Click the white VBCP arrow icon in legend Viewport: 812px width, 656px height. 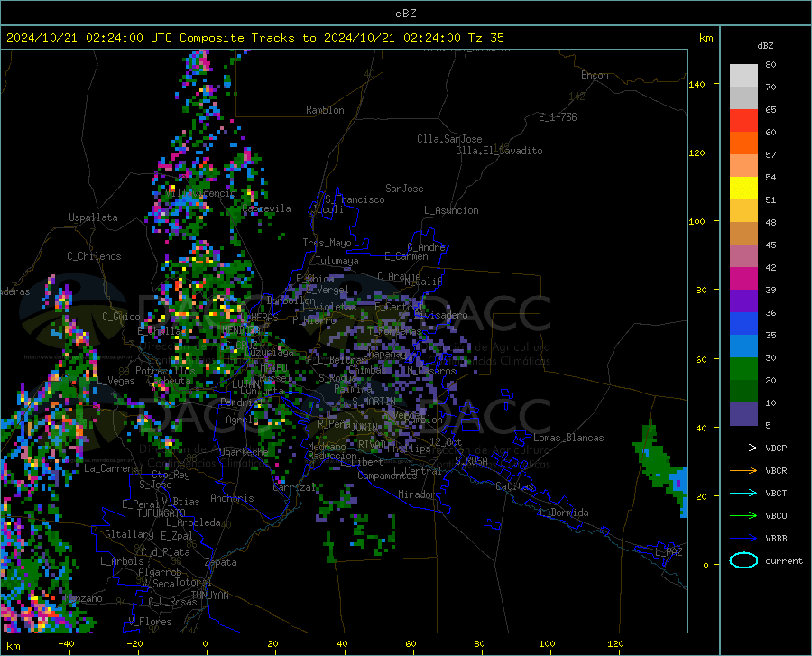tap(743, 448)
